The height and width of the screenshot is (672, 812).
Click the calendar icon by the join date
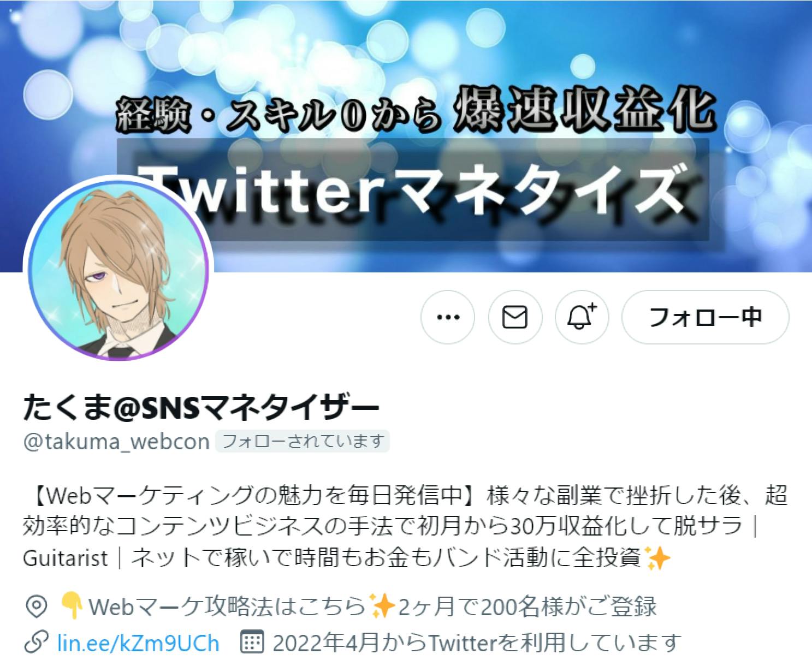(x=252, y=643)
